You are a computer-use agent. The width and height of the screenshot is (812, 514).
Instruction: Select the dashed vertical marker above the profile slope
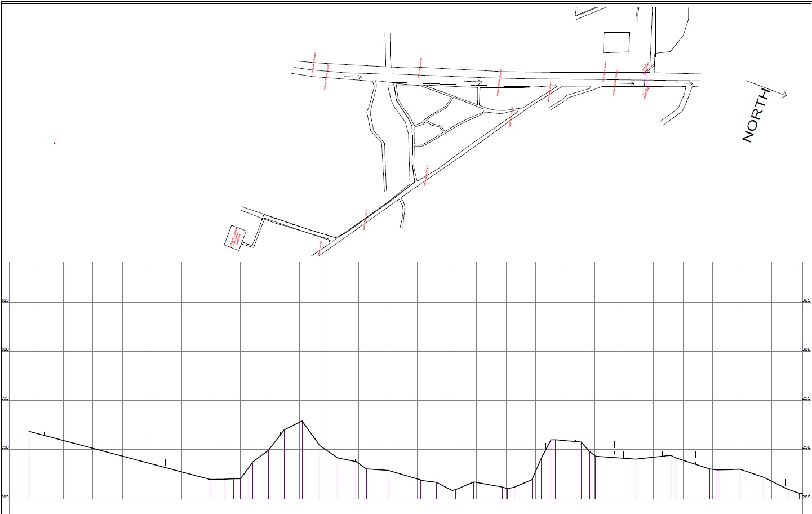click(150, 445)
